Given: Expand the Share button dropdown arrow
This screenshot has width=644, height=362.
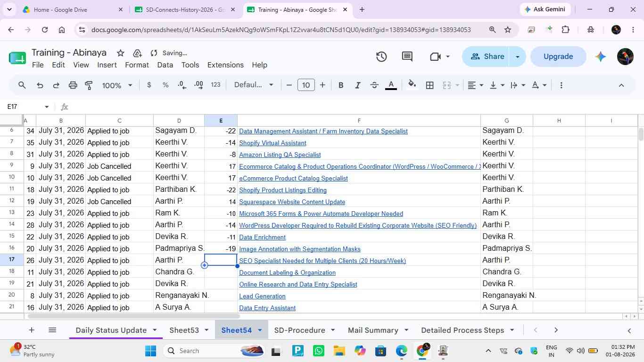Looking at the screenshot, I should pos(517,57).
